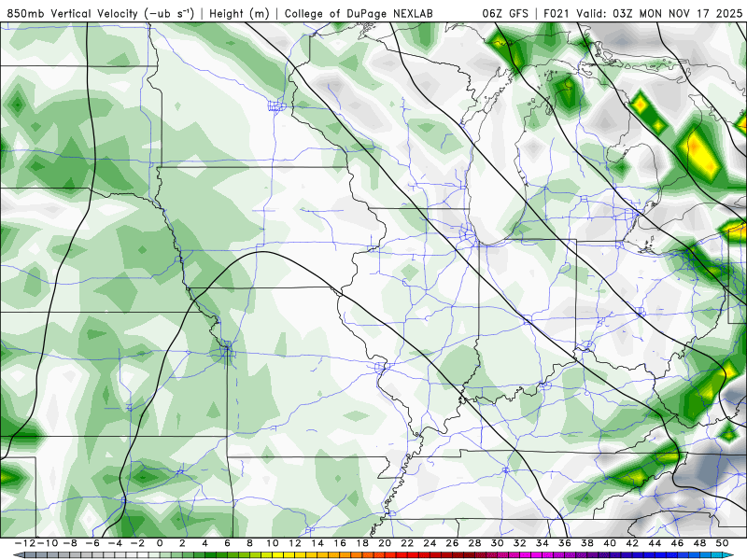Click the "20" color scale label
Viewport: 747px width, 560px height.
385,543
